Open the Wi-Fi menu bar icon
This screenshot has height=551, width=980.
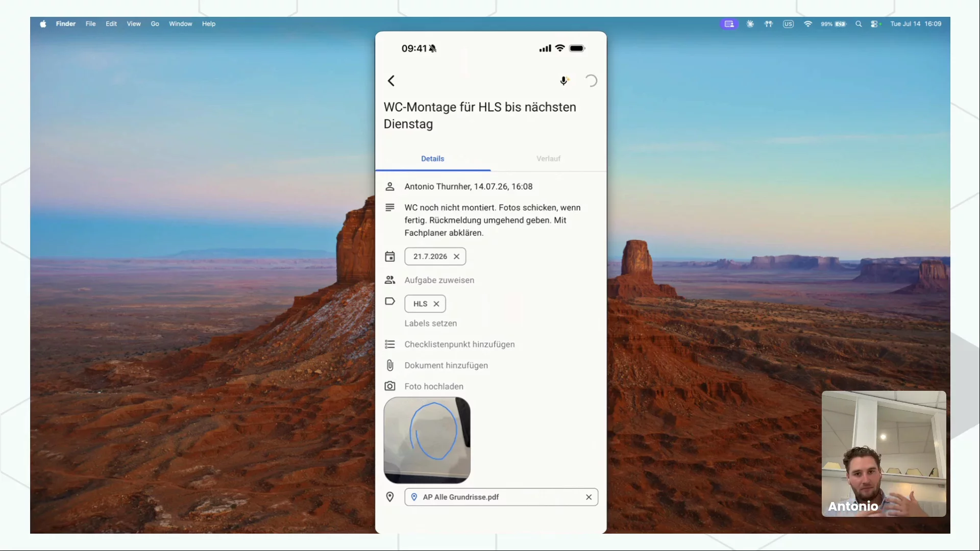(808, 24)
